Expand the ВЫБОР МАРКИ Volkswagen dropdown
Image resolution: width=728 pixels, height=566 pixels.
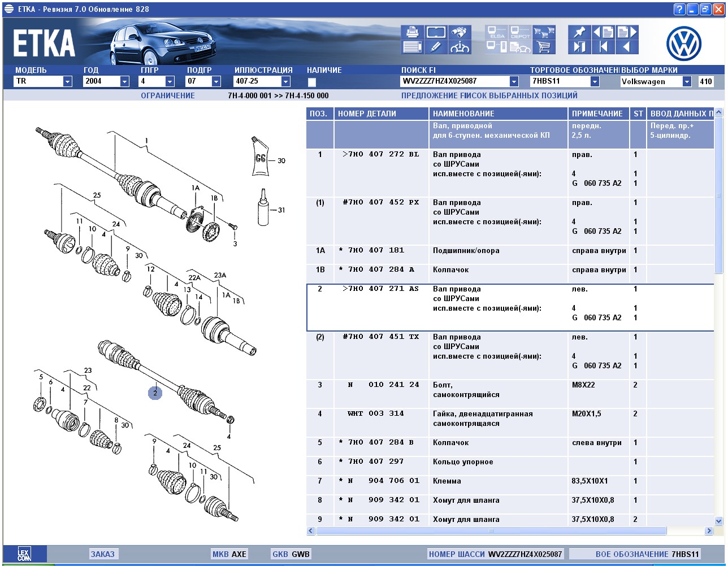click(687, 81)
